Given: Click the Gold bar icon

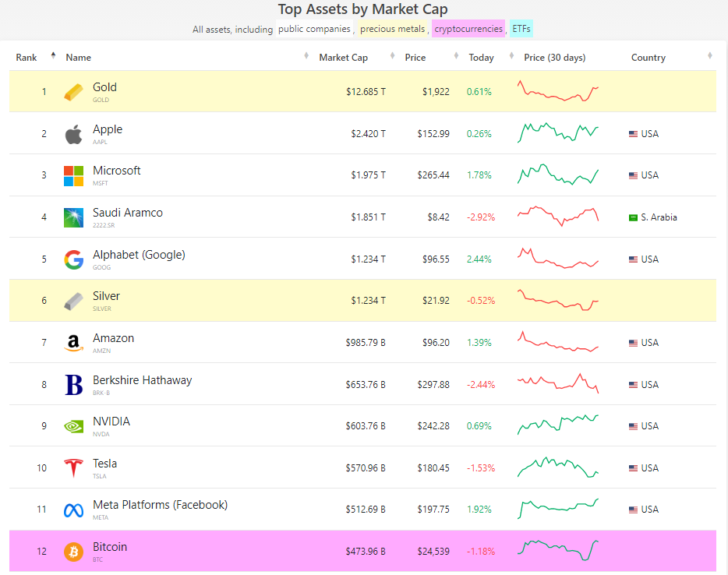Looking at the screenshot, I should [x=73, y=92].
